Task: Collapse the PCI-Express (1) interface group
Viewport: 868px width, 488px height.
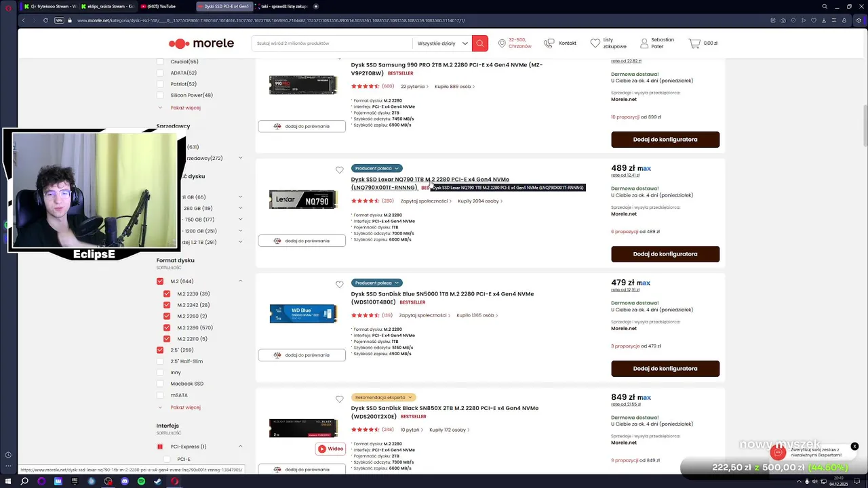Action: pyautogui.click(x=240, y=447)
